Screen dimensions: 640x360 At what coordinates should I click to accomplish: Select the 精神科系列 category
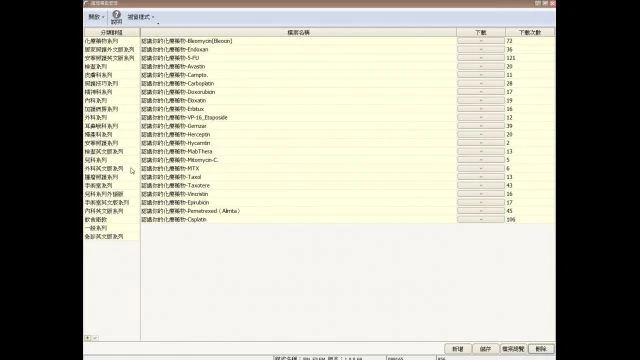(x=98, y=92)
